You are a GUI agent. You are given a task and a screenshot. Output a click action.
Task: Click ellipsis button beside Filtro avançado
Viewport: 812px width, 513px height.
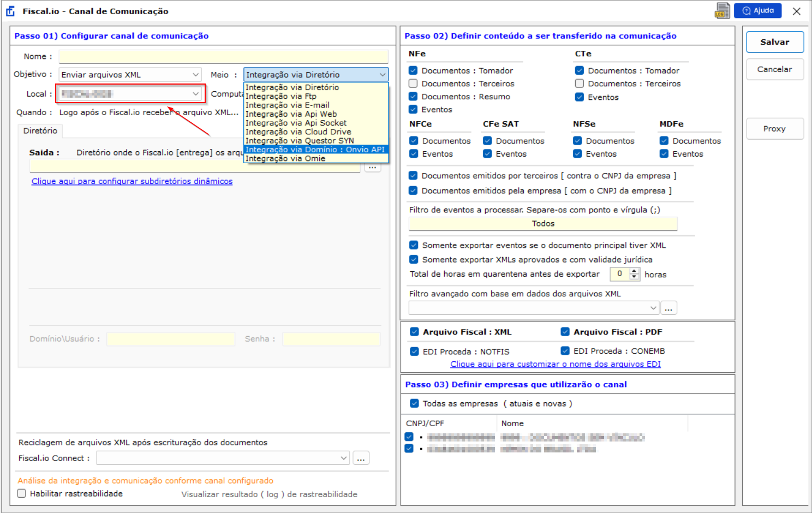point(668,308)
